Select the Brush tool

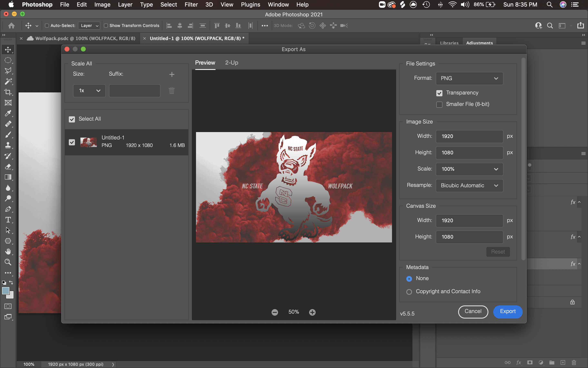coord(8,135)
